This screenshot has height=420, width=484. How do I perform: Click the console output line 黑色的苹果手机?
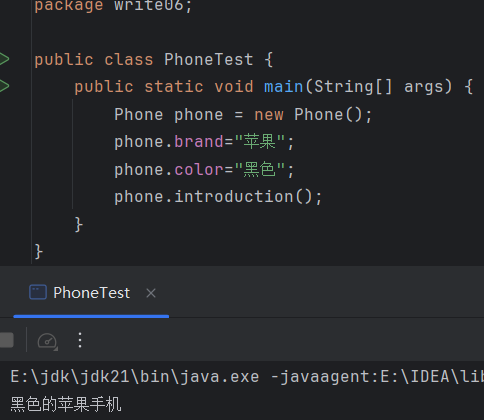click(66, 404)
